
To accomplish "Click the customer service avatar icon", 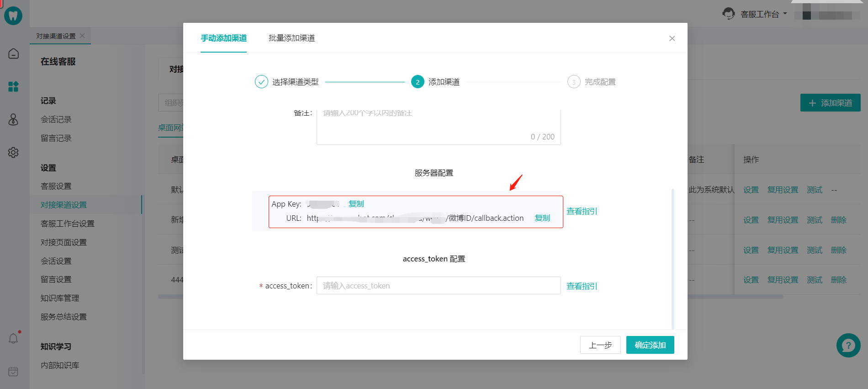I will pos(728,14).
